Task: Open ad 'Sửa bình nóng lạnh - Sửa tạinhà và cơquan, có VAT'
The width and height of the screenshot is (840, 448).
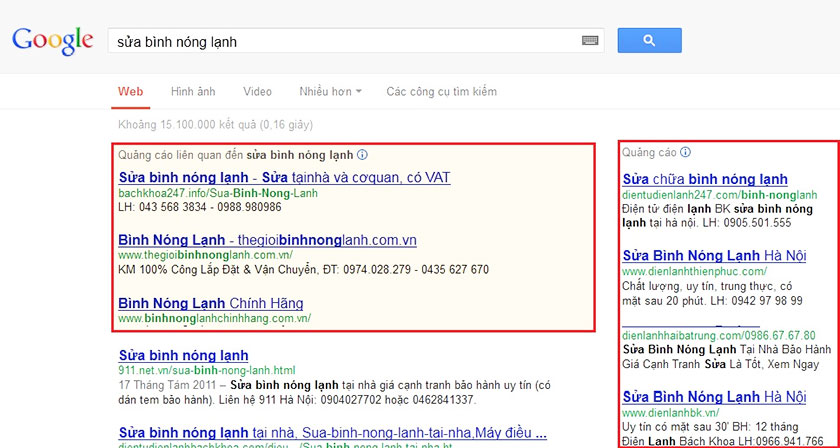Action: click(x=284, y=178)
